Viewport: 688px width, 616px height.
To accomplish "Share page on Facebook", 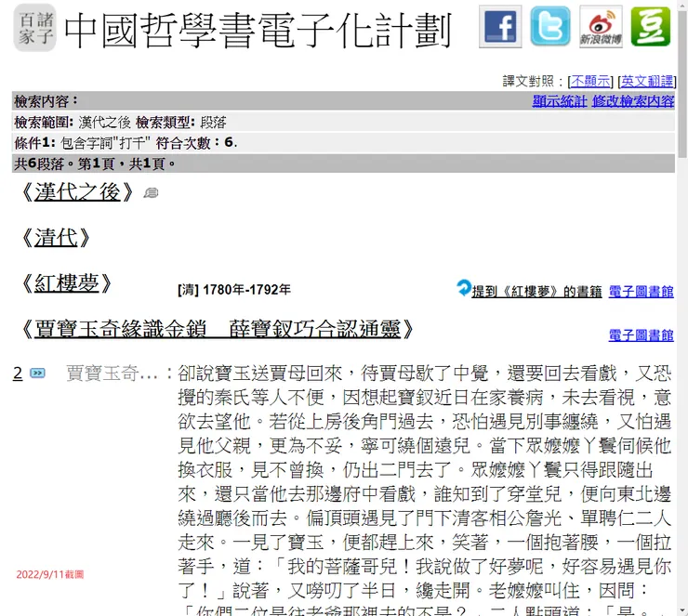I will [x=500, y=26].
